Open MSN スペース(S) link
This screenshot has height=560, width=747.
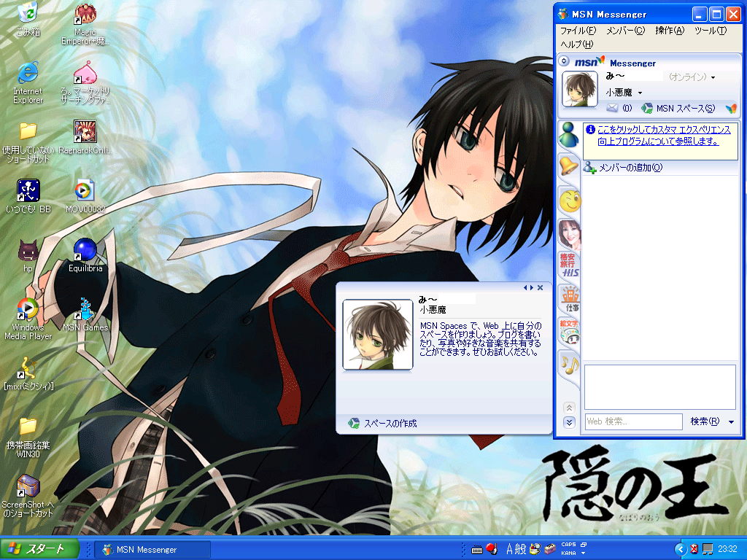click(678, 108)
